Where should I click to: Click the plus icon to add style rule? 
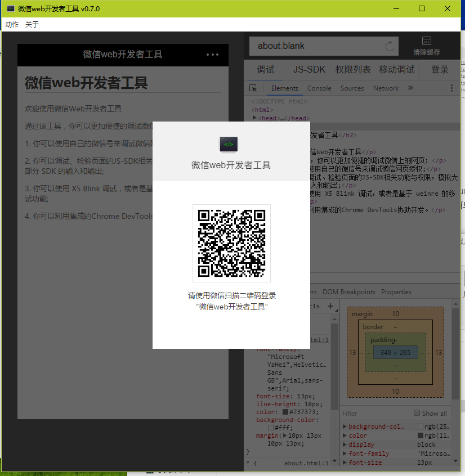click(330, 307)
